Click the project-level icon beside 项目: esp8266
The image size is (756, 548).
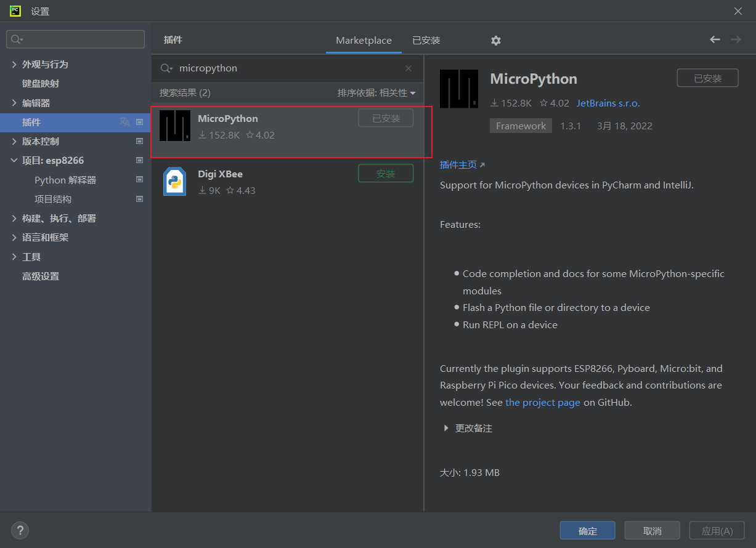tap(140, 161)
